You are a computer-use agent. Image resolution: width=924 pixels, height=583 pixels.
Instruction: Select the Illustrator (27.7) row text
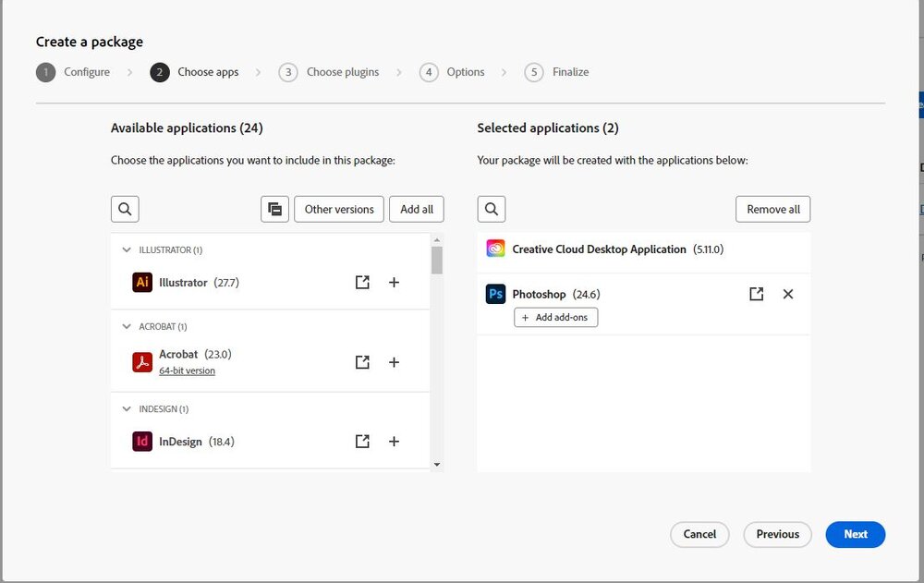(x=200, y=283)
